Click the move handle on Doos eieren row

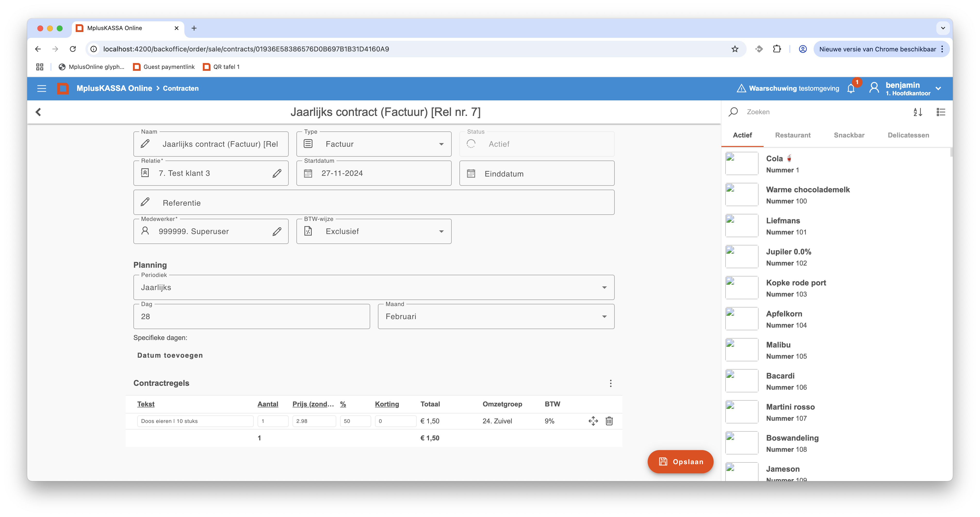pyautogui.click(x=593, y=421)
